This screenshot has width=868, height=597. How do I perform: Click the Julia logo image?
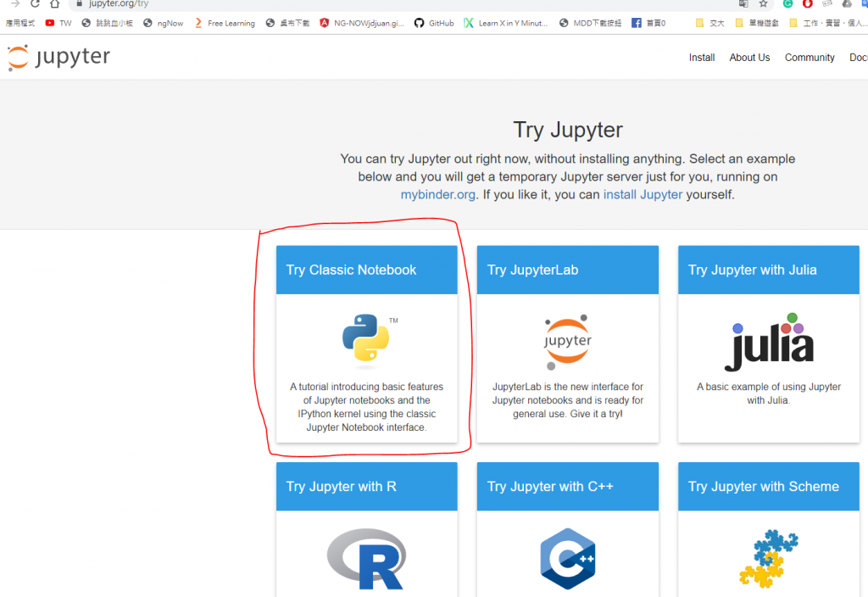click(x=769, y=343)
